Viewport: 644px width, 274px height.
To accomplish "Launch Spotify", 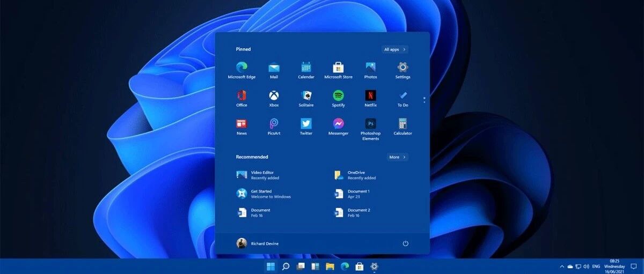I will 338,99.
